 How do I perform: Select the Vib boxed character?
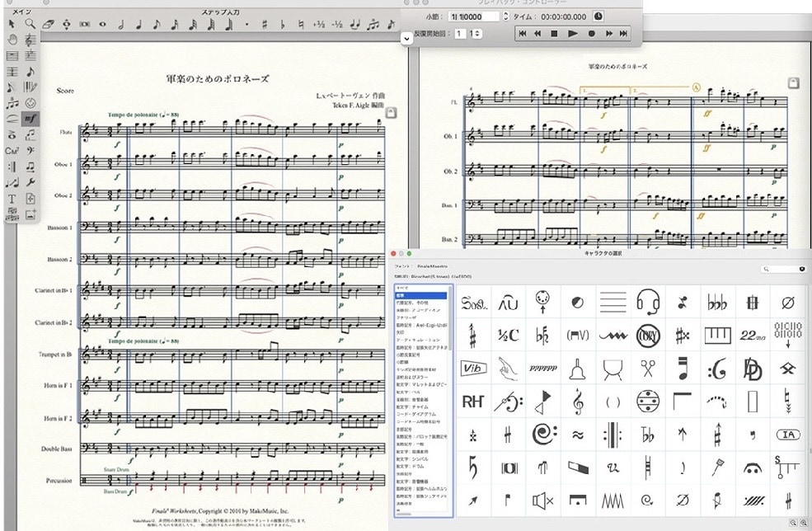473,369
